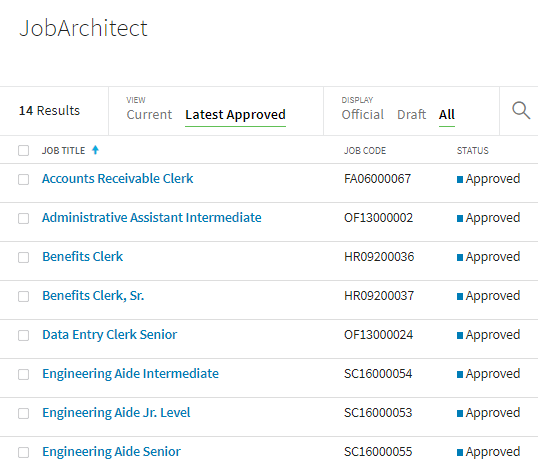
Task: Open Accounts Receivable Clerk job
Action: coord(118,179)
